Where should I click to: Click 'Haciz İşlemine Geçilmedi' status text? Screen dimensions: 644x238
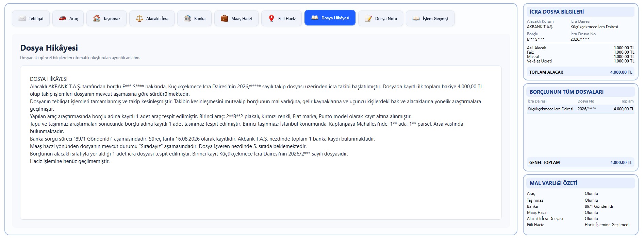(x=607, y=225)
